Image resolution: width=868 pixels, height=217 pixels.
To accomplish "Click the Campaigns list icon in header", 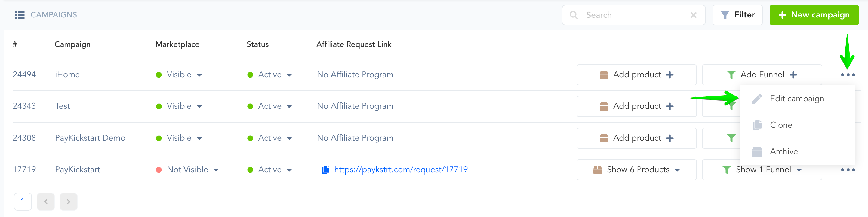I will [20, 15].
